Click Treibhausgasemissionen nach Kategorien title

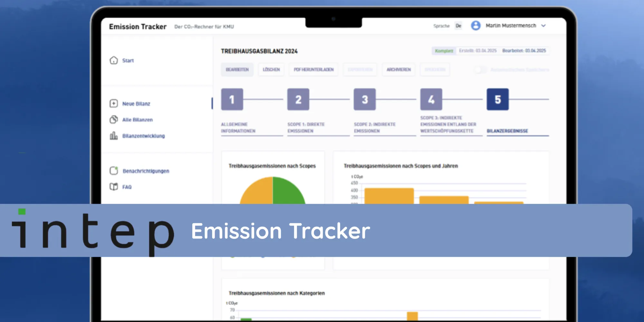(277, 293)
